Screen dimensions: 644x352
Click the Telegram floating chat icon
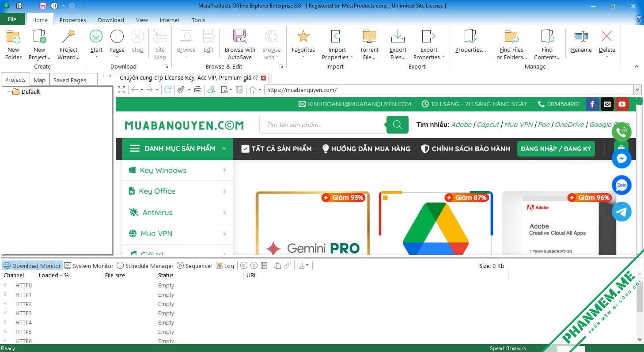(621, 212)
